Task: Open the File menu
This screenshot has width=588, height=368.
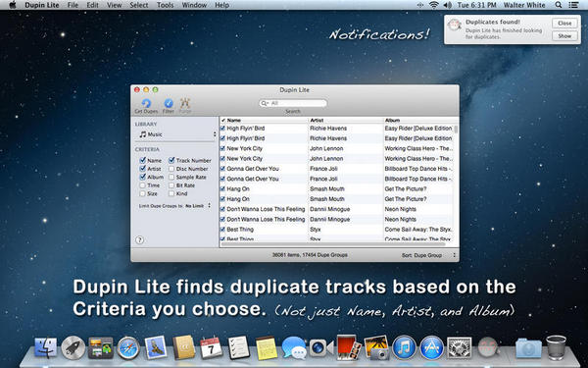Action: (73, 5)
